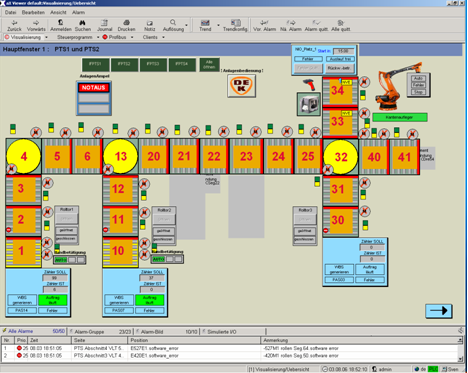Toggle green/yellow indicator right of segment 34
468x373 pixels.
tap(363, 95)
